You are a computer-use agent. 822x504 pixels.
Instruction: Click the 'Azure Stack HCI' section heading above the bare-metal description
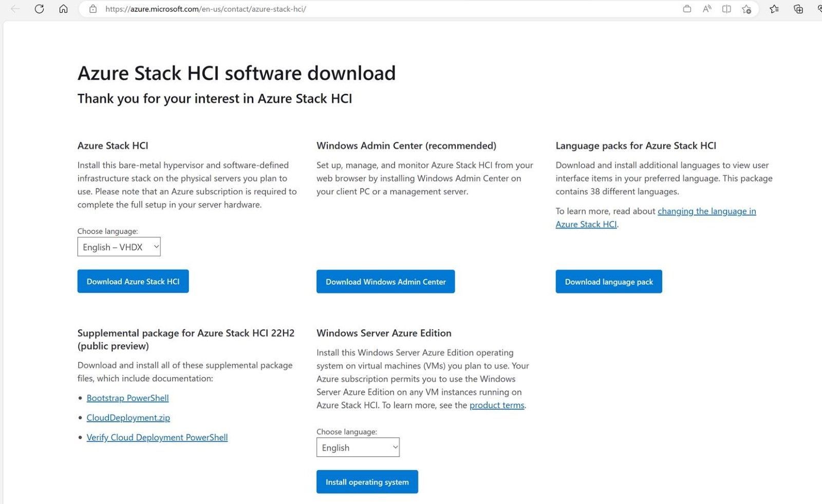click(113, 146)
